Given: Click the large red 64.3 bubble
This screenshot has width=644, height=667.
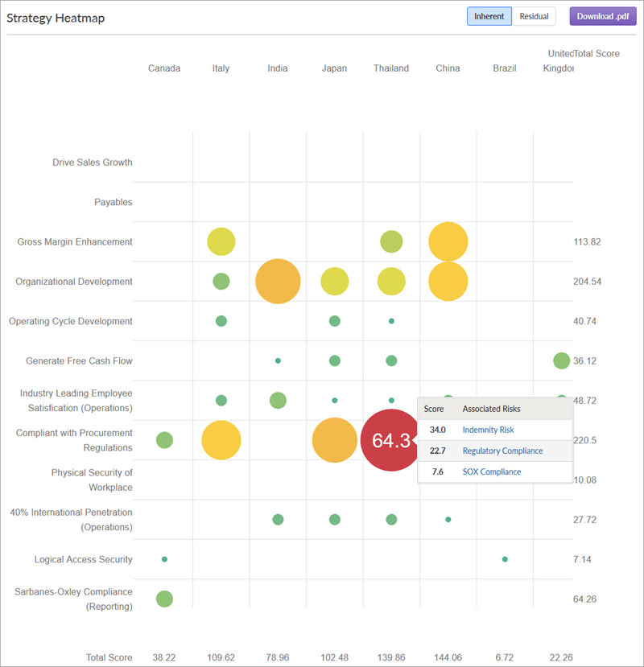Looking at the screenshot, I should coord(390,441).
